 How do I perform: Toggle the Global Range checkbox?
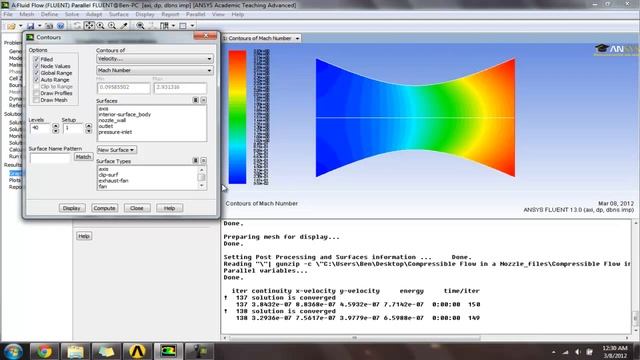(36, 73)
